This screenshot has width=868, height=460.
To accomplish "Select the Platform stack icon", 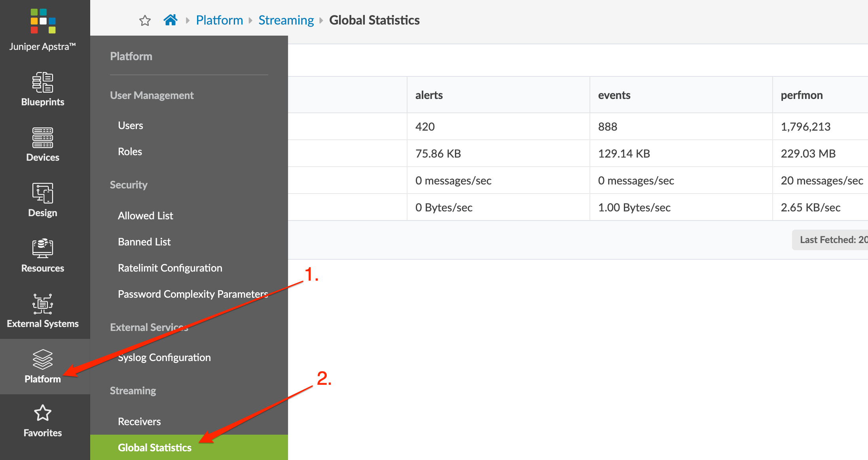I will [43, 359].
